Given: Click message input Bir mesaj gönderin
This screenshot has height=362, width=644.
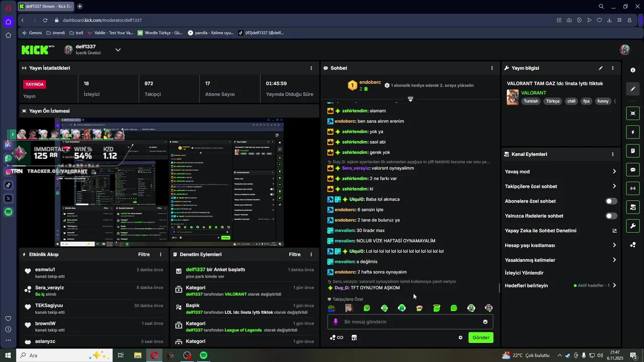Looking at the screenshot, I should point(410,322).
